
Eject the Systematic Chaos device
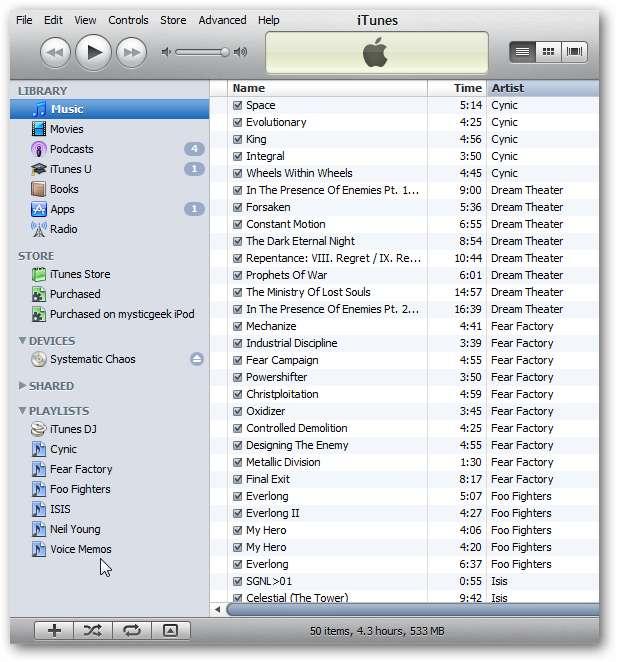pyautogui.click(x=197, y=359)
